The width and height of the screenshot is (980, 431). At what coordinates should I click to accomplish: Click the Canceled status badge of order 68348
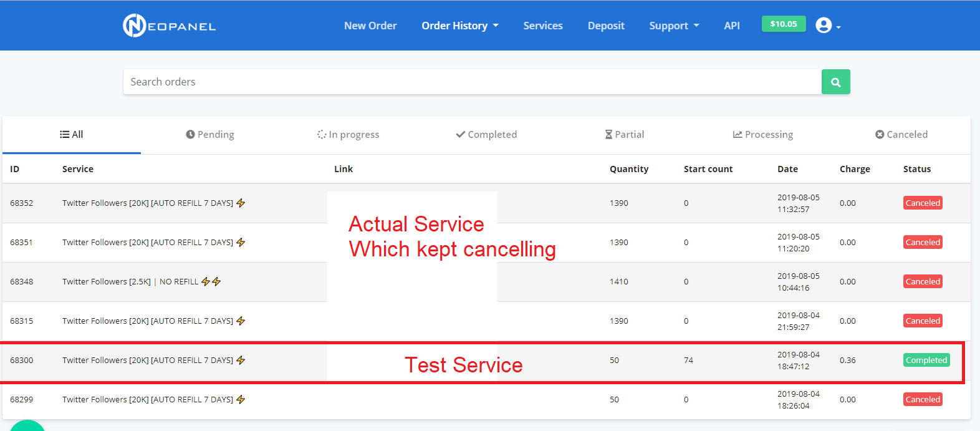pyautogui.click(x=923, y=281)
